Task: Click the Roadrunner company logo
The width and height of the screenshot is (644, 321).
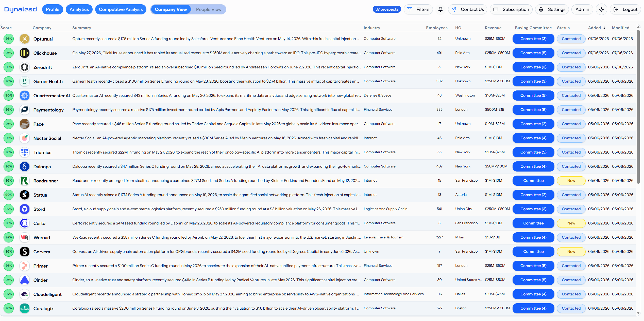Action: coord(25,181)
